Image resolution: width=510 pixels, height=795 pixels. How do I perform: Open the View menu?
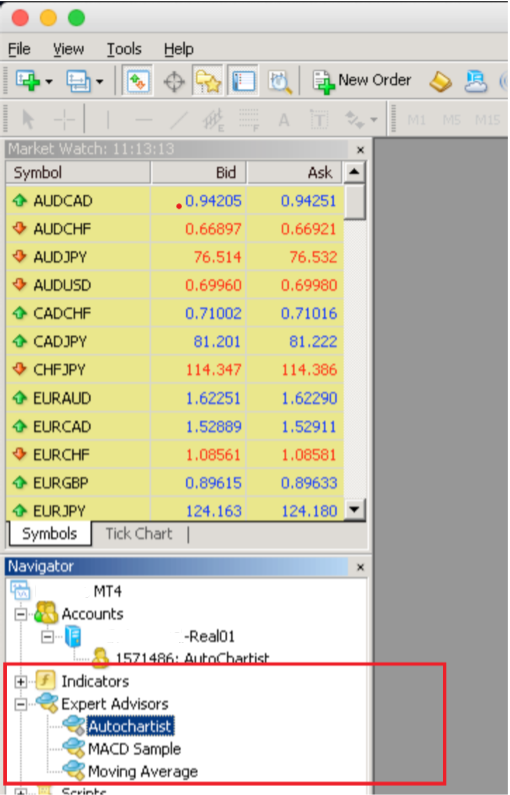pos(68,49)
